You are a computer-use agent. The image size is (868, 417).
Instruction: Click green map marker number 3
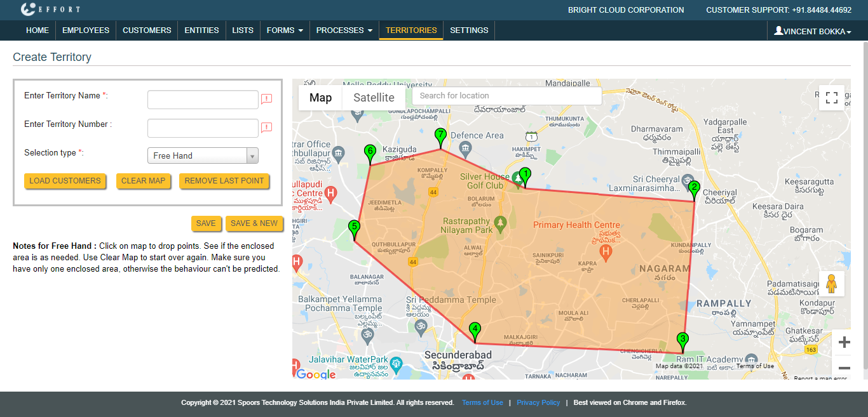[682, 340]
